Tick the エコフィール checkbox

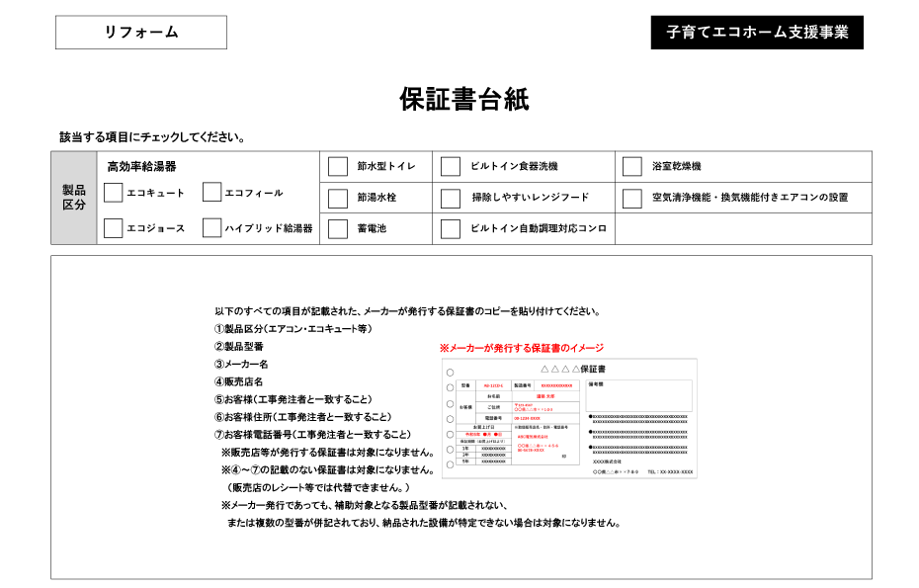[x=211, y=193]
